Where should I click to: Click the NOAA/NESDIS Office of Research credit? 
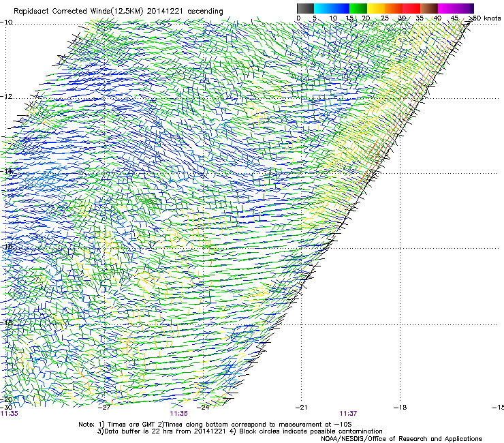pos(401,439)
